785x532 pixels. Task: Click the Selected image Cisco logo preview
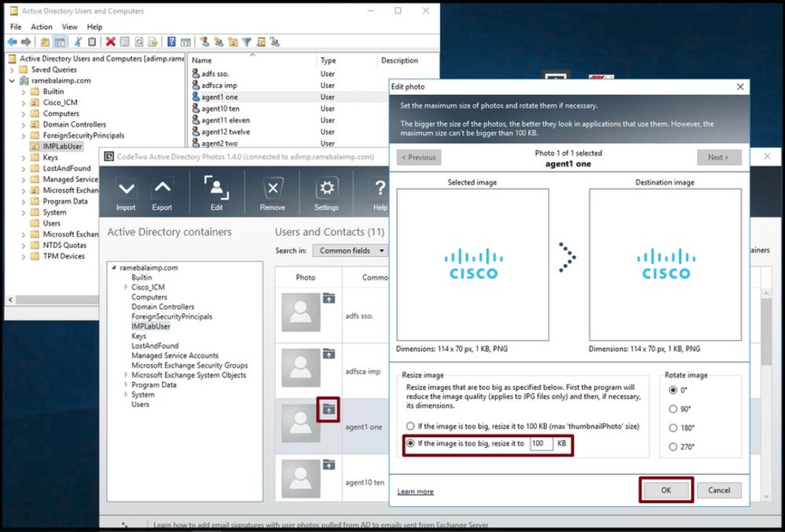(473, 265)
